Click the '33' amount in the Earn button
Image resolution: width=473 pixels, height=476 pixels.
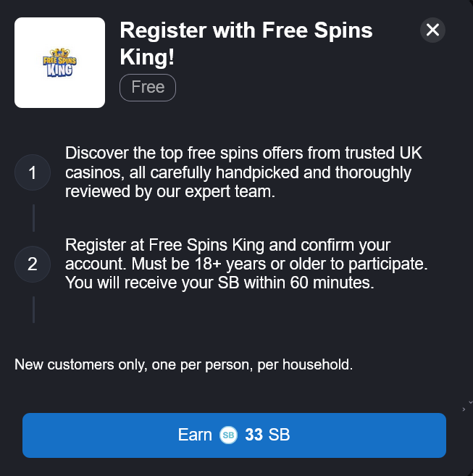(254, 435)
